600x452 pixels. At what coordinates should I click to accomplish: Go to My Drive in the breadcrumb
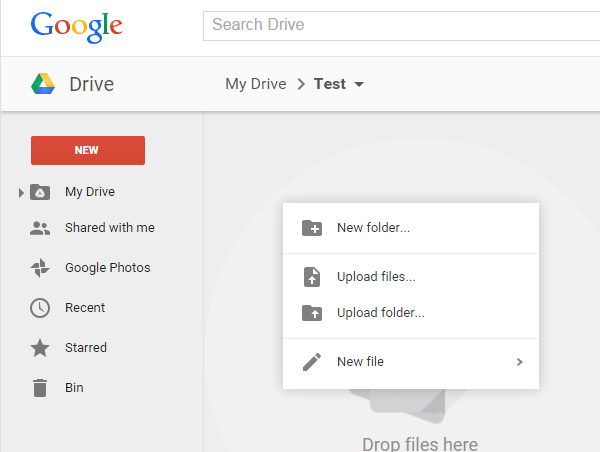click(256, 84)
